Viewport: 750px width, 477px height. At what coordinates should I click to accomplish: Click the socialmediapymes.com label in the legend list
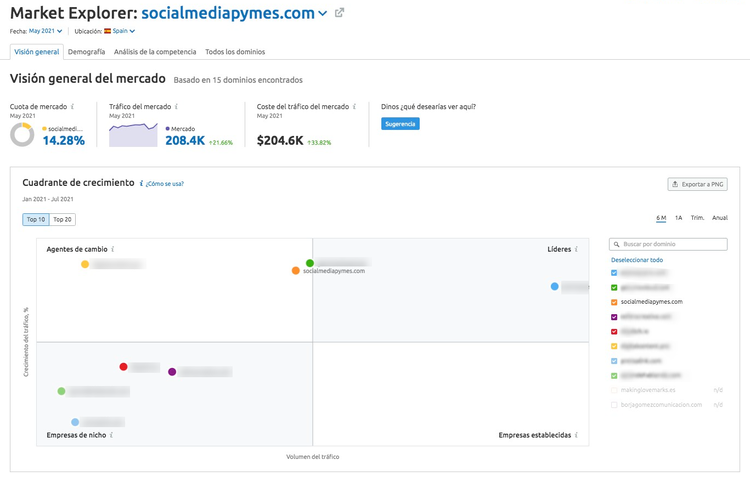[651, 302]
